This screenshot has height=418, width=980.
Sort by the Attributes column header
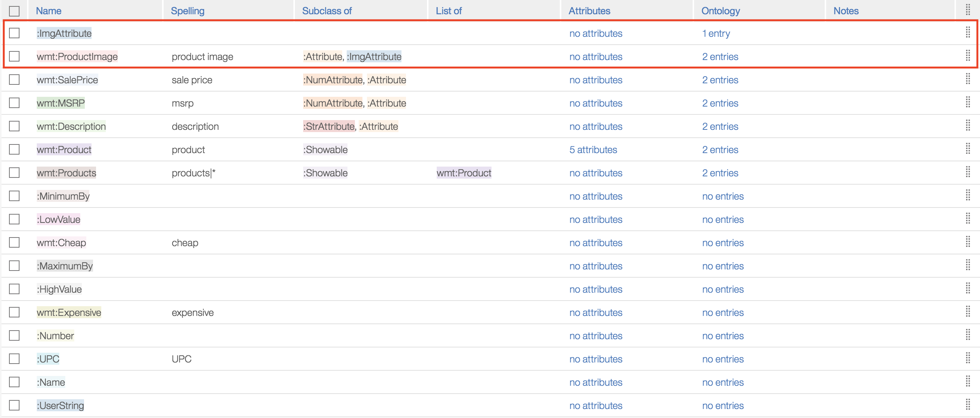click(x=589, y=11)
